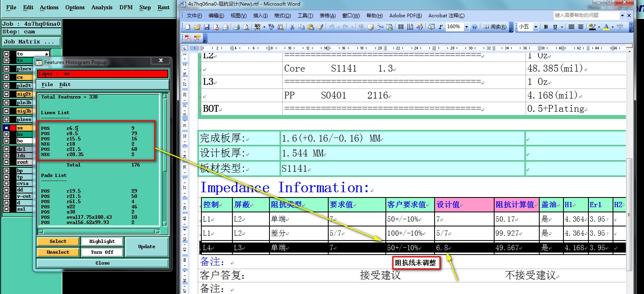Toggle Bold formatting in Word

pyautogui.click(x=546, y=27)
